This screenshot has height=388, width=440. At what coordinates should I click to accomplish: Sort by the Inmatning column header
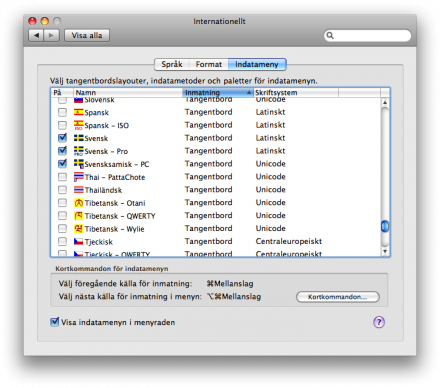(x=218, y=92)
